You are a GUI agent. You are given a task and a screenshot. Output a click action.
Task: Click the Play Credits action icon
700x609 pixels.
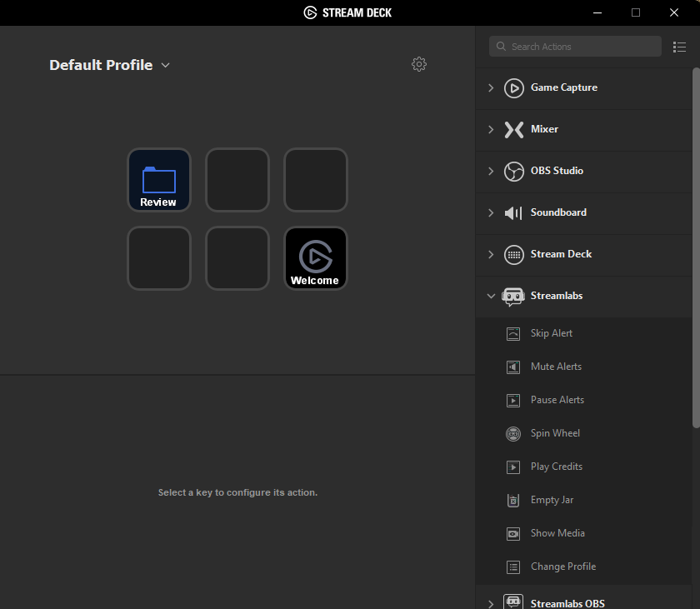tap(513, 467)
